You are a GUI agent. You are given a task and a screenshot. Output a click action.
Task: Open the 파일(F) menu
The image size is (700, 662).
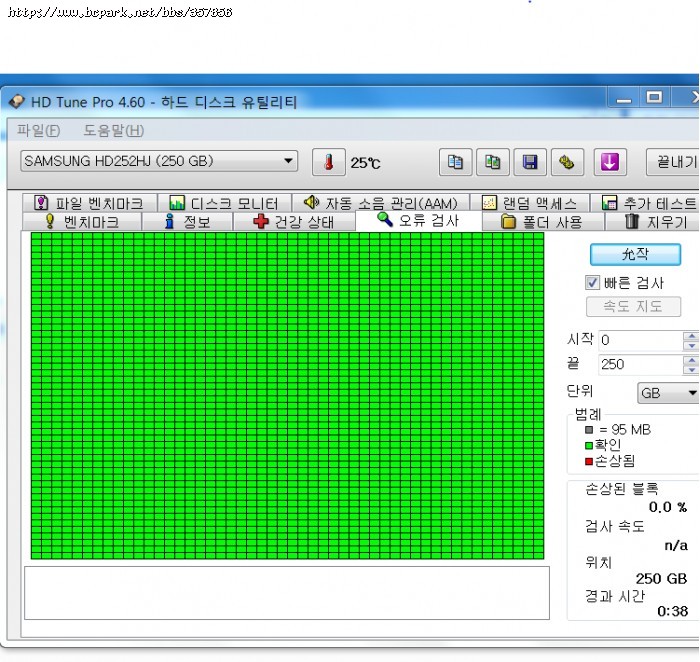point(38,130)
